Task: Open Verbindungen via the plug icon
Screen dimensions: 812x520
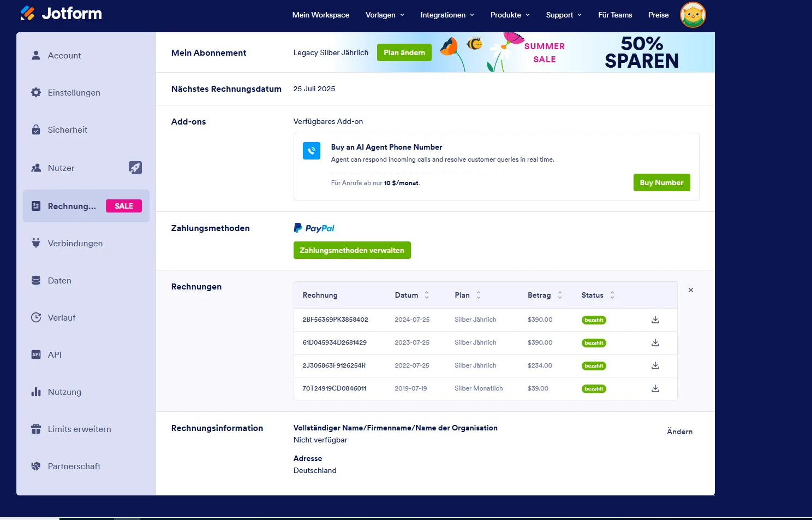Action: 36,243
